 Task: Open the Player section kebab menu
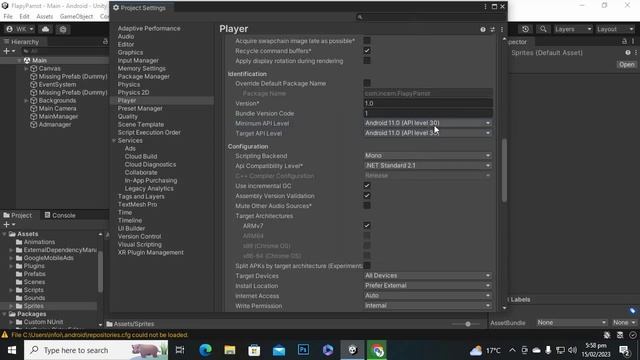click(x=502, y=29)
